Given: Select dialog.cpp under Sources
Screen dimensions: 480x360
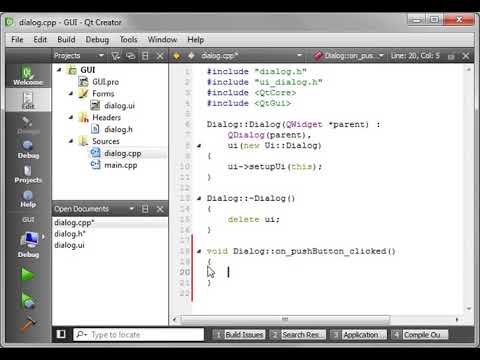Looking at the screenshot, I should 123,153.
